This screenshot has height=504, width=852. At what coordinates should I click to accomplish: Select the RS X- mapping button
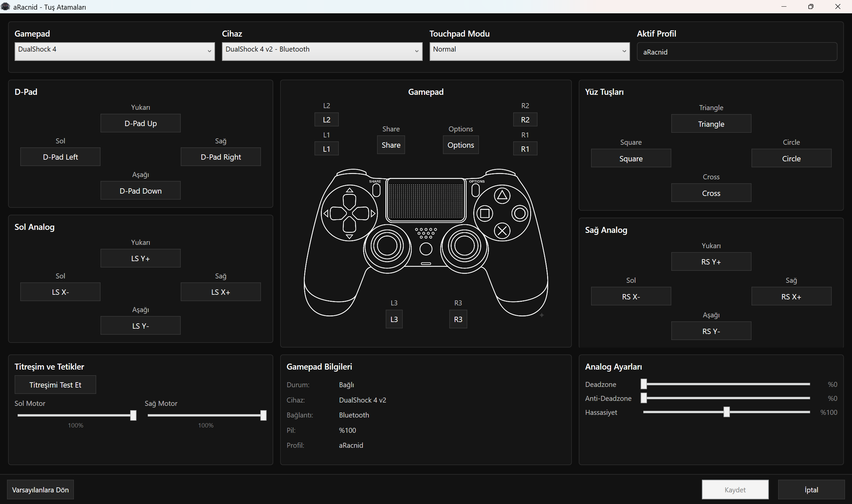click(x=631, y=296)
